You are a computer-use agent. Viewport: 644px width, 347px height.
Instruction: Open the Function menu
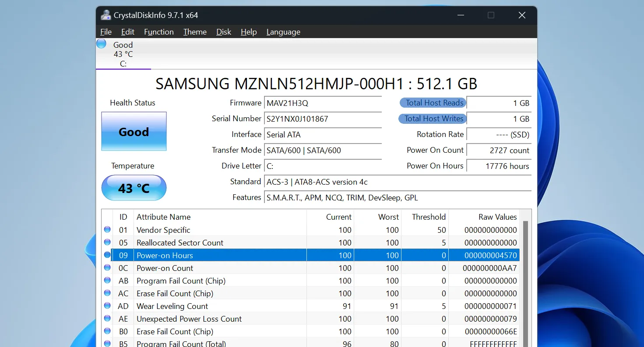(x=158, y=32)
